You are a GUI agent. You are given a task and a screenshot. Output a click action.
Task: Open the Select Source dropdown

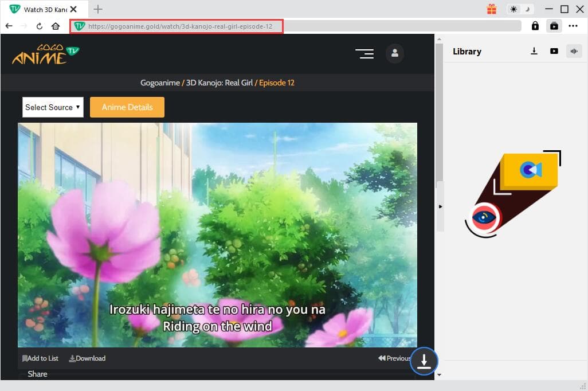click(53, 107)
